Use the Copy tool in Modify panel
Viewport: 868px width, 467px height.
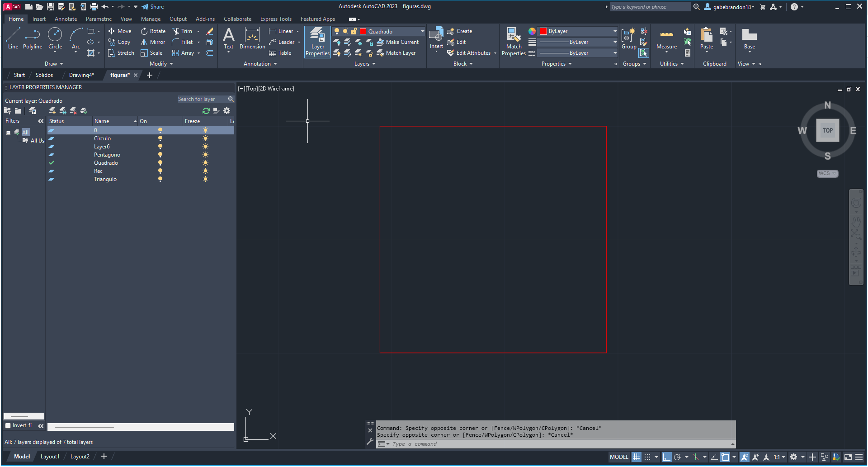tap(119, 42)
